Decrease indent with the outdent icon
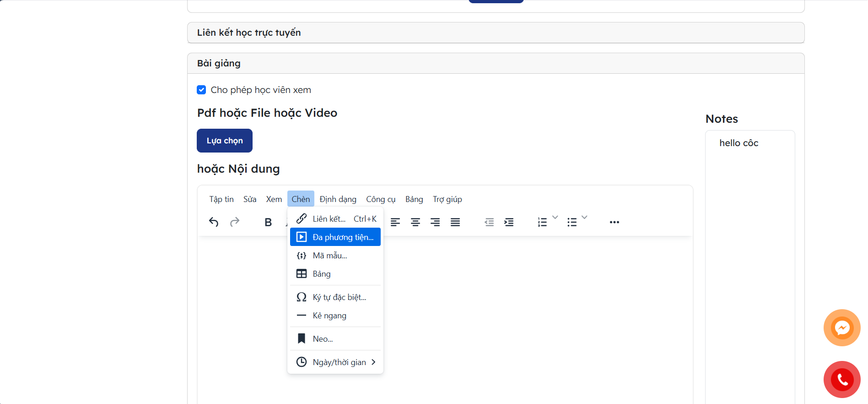This screenshot has width=868, height=404. click(x=489, y=222)
